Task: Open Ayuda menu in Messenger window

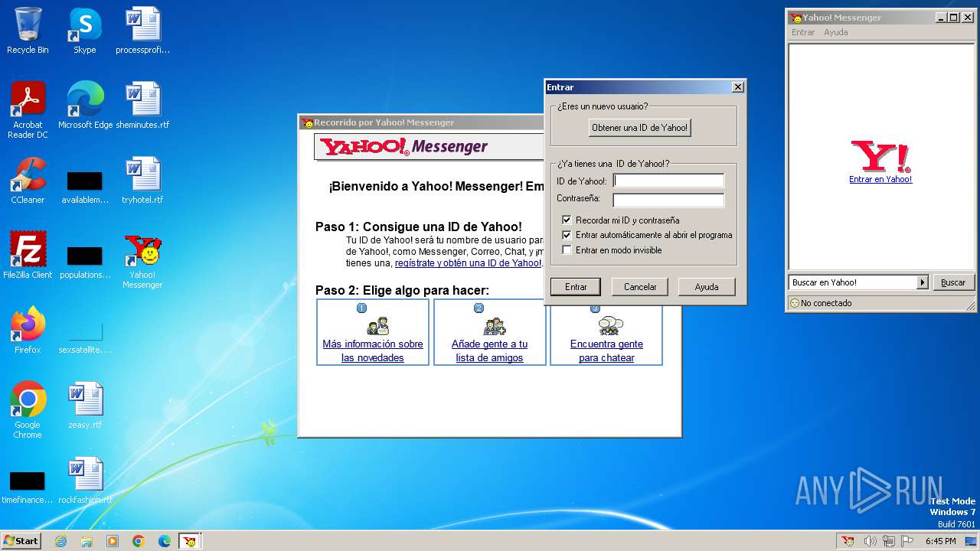Action: [x=835, y=32]
